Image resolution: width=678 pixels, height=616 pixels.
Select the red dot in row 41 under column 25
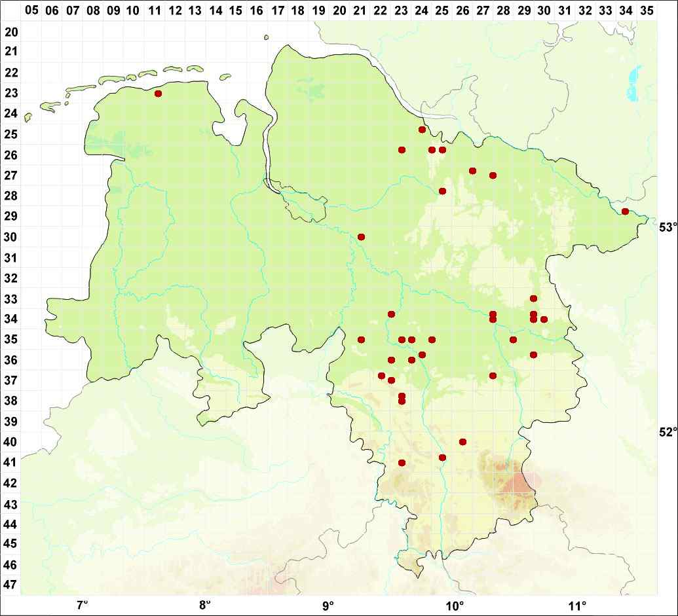442,458
